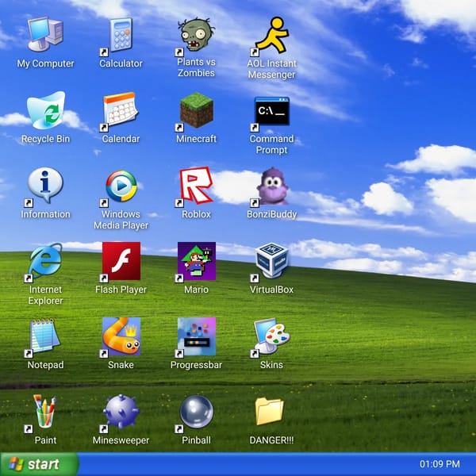Click the green Start button

tap(40, 464)
